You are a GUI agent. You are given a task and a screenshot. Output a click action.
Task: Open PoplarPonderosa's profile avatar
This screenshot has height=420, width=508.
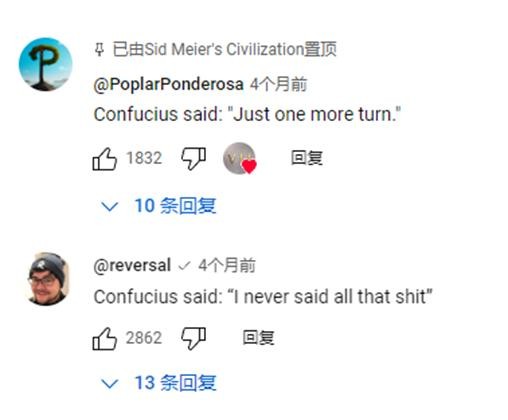(x=45, y=64)
